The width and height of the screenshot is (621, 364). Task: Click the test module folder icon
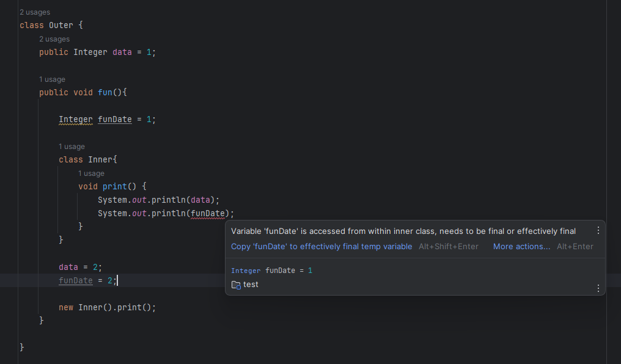[x=236, y=285]
